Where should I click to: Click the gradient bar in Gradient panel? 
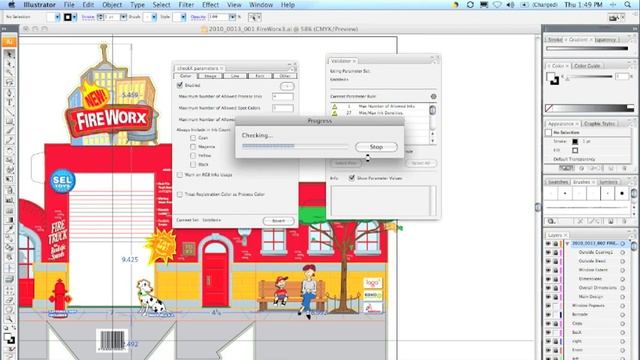(587, 49)
